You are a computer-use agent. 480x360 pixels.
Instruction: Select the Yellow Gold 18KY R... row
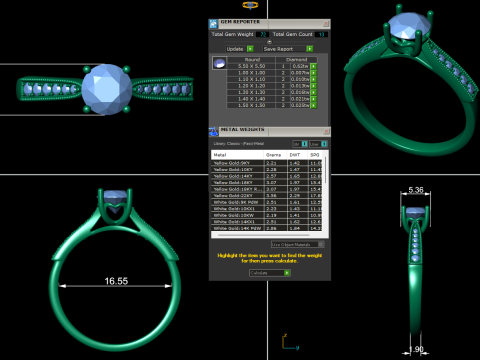[x=267, y=189]
